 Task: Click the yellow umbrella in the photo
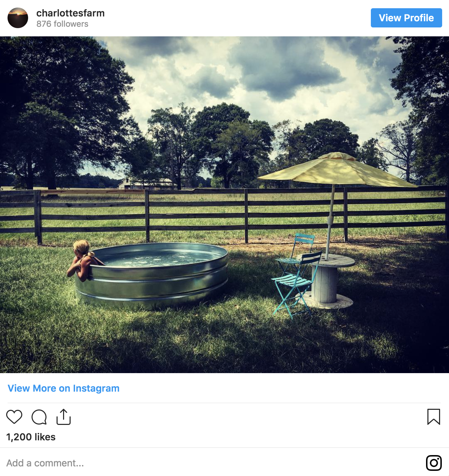pos(338,170)
